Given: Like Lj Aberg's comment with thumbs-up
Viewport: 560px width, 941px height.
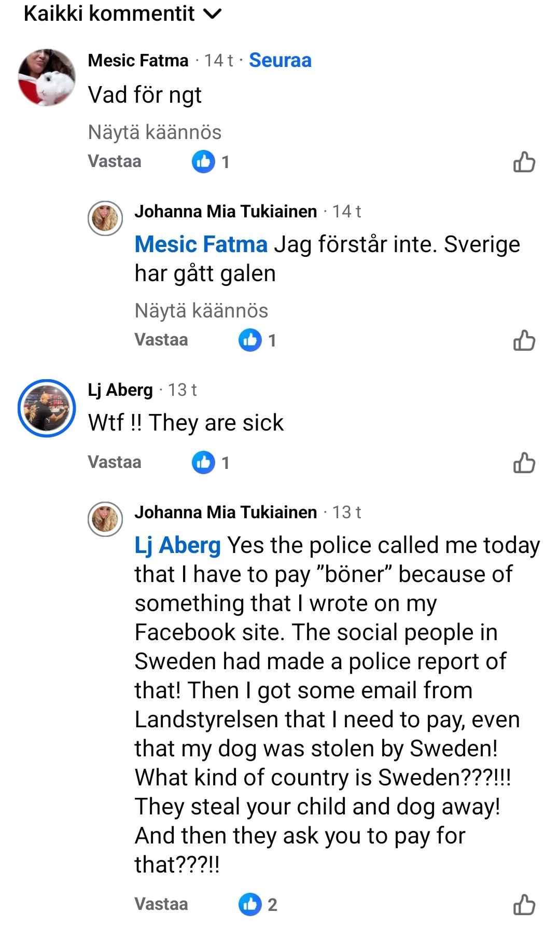Looking at the screenshot, I should (524, 463).
